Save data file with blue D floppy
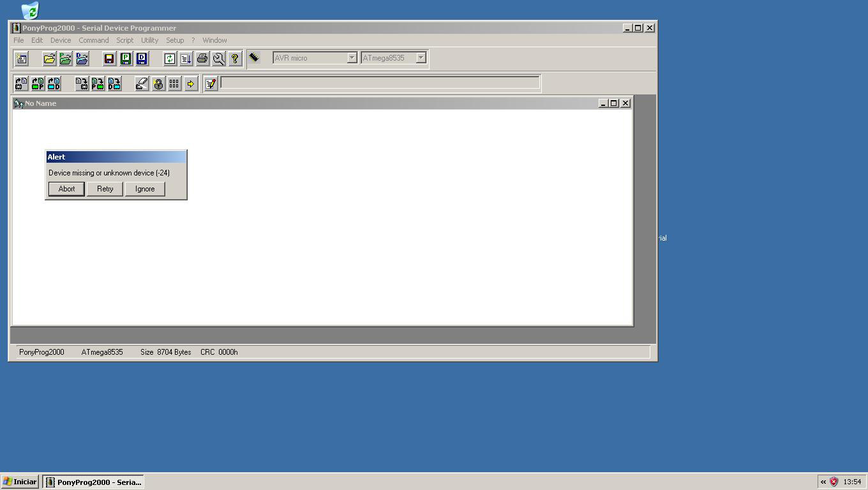Screen dimensions: 868x490 142,59
